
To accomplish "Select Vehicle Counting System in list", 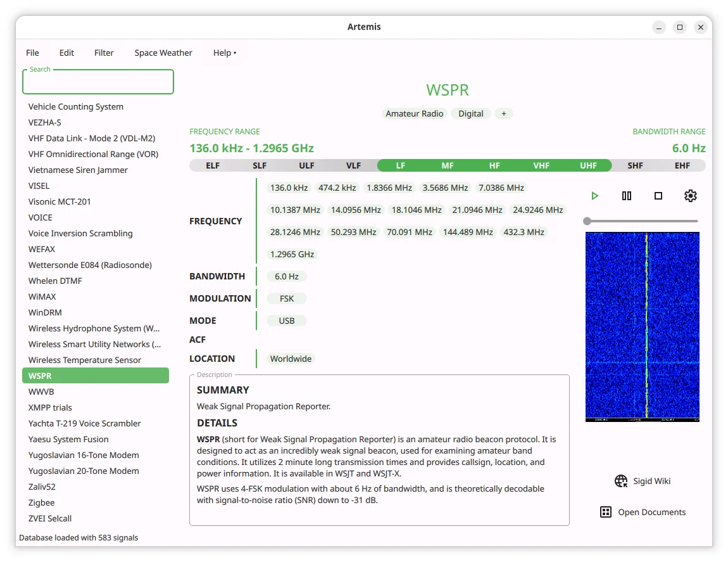I will 96,106.
